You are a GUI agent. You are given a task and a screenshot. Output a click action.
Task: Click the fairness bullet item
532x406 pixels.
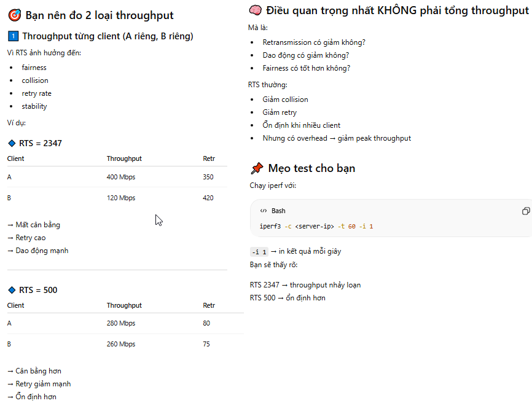coord(34,68)
